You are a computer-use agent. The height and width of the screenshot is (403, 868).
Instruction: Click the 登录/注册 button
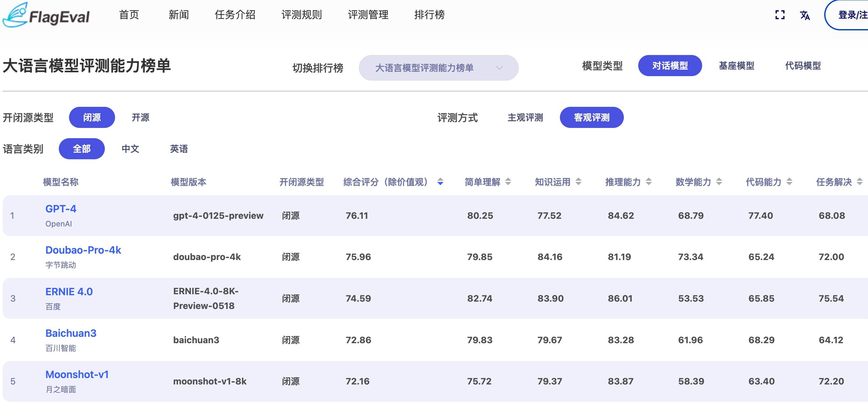pyautogui.click(x=849, y=15)
